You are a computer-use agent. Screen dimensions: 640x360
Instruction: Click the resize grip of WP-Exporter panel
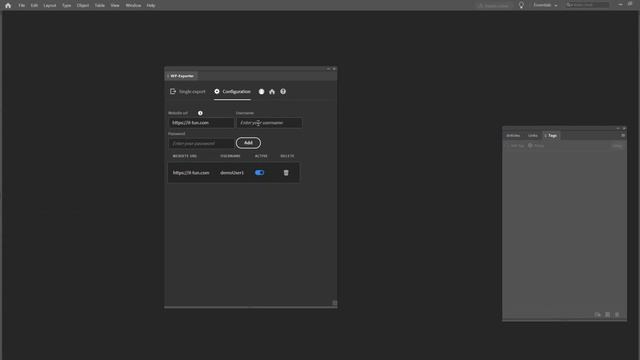pyautogui.click(x=335, y=303)
